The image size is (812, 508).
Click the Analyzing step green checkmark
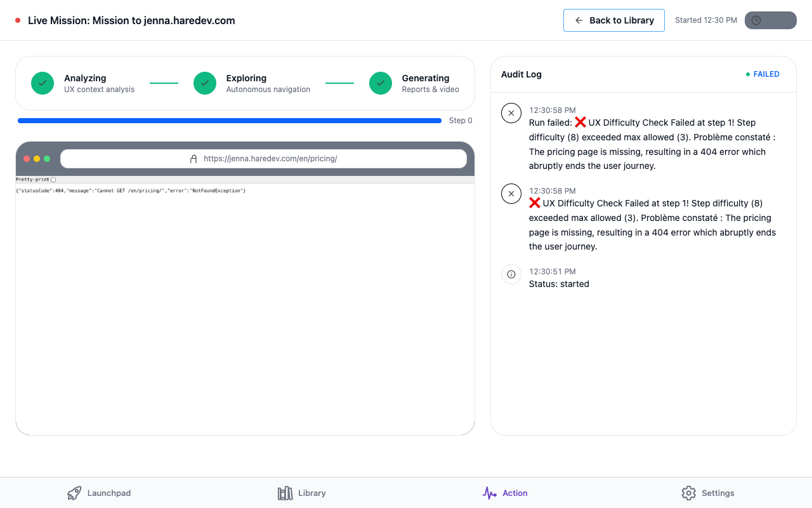tap(43, 83)
